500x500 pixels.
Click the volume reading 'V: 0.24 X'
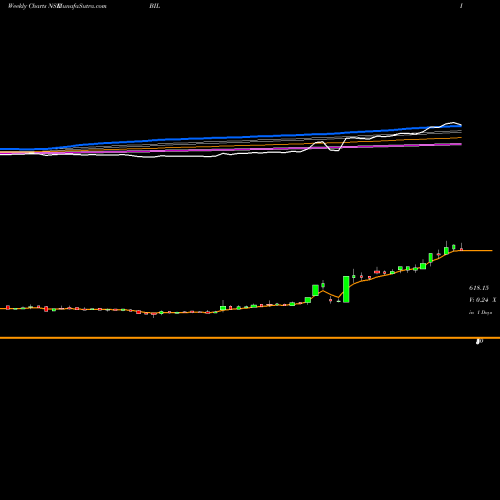pos(483,300)
